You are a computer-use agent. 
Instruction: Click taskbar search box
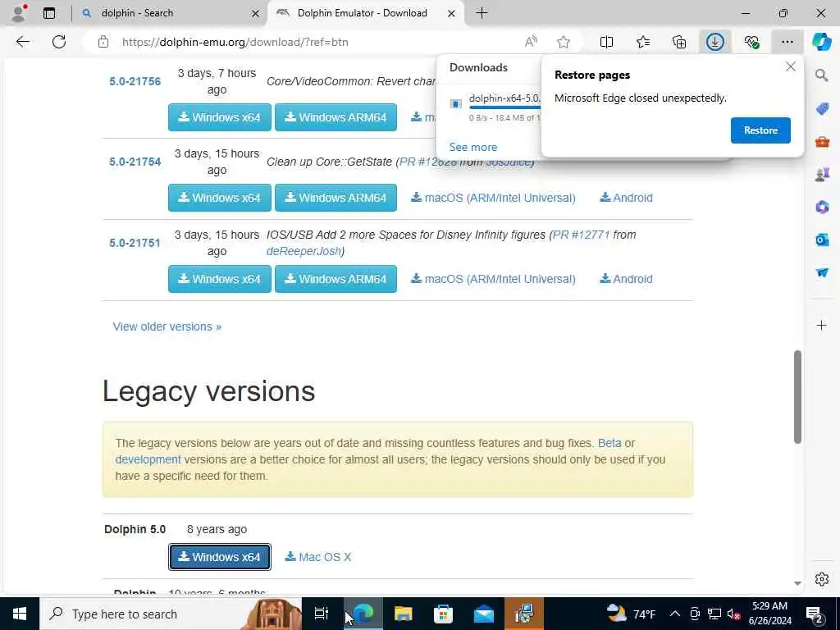pos(171,614)
